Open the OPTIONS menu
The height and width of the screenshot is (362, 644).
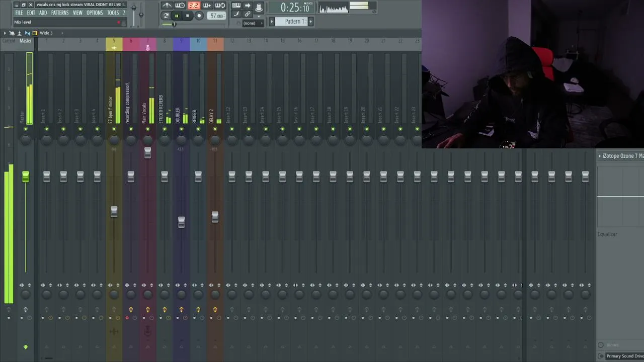[95, 13]
